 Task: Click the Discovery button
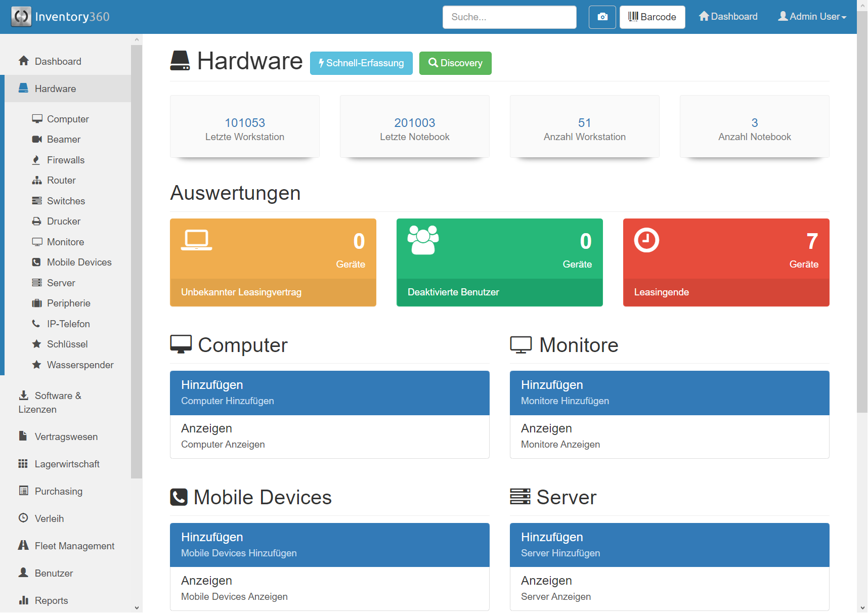click(x=455, y=63)
